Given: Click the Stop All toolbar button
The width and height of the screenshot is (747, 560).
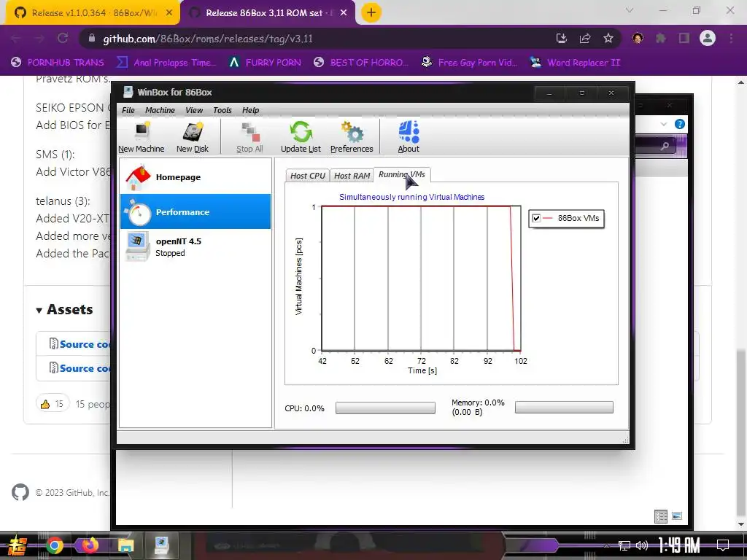Looking at the screenshot, I should 249,137.
